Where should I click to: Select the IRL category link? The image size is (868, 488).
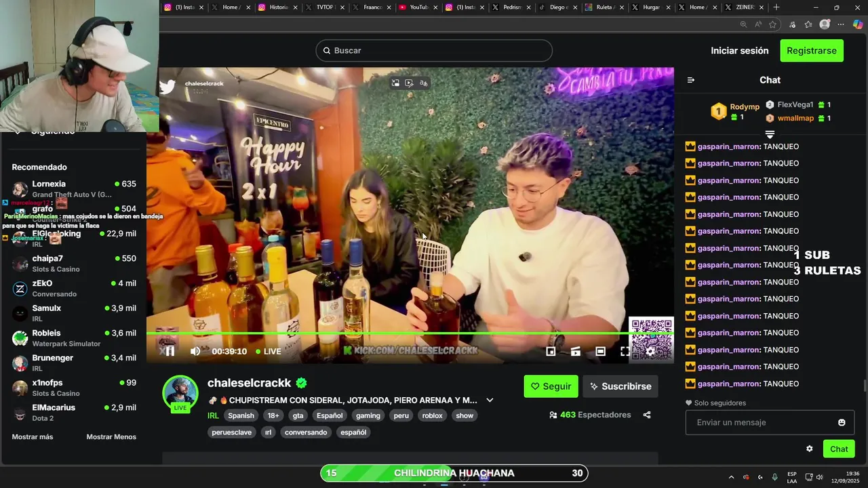(213, 415)
